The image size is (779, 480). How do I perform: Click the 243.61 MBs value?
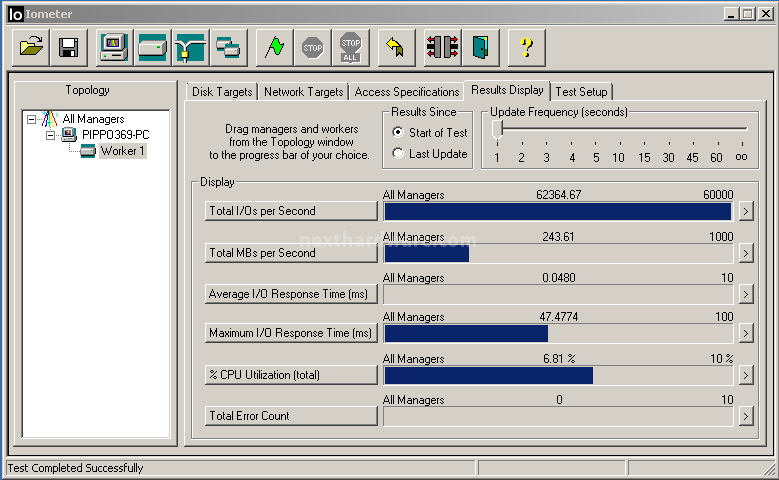(558, 237)
